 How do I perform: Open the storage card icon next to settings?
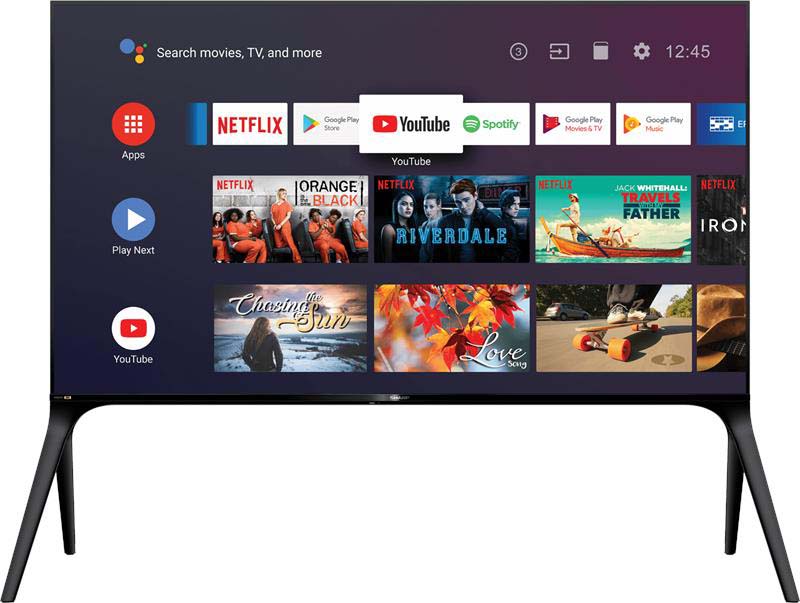601,52
